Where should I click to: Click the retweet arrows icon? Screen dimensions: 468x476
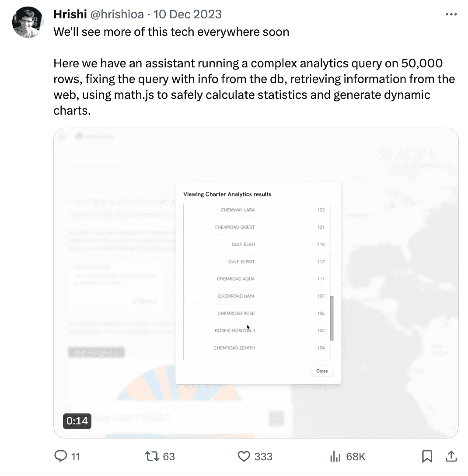click(152, 456)
